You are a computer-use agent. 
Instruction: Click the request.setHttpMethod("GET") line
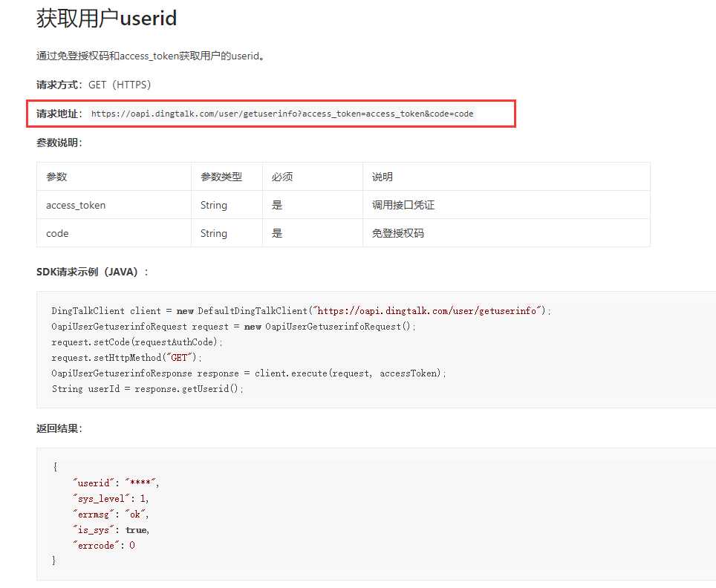point(126,357)
